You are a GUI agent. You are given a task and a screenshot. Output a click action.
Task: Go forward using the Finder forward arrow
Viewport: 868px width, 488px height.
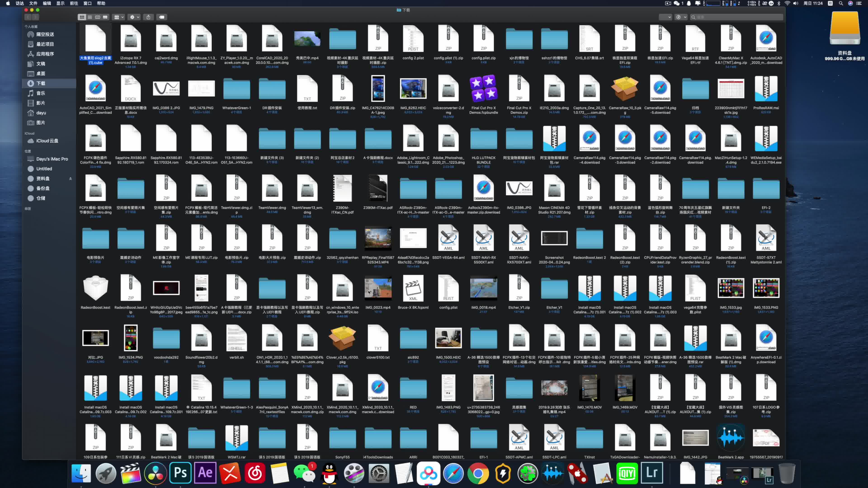click(35, 17)
